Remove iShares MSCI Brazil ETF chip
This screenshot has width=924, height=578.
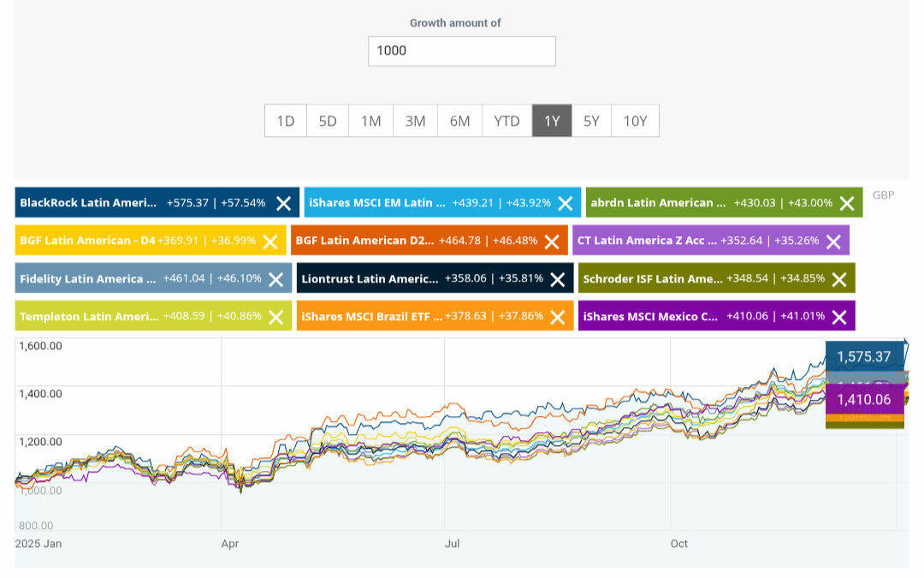pos(558,317)
